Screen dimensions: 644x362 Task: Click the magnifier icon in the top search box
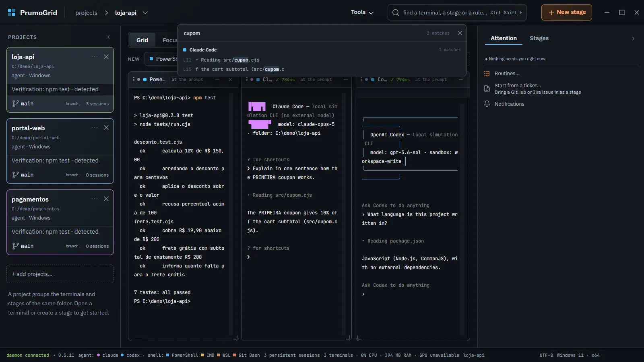(x=396, y=12)
